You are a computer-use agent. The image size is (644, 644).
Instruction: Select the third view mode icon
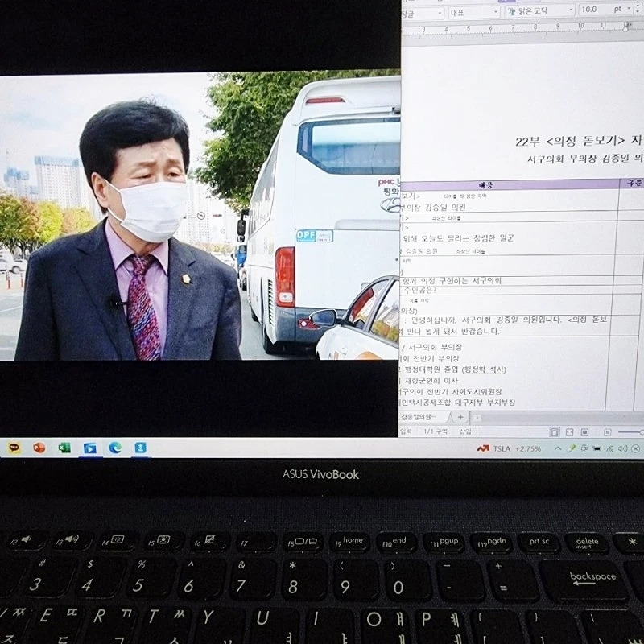click(x=584, y=431)
